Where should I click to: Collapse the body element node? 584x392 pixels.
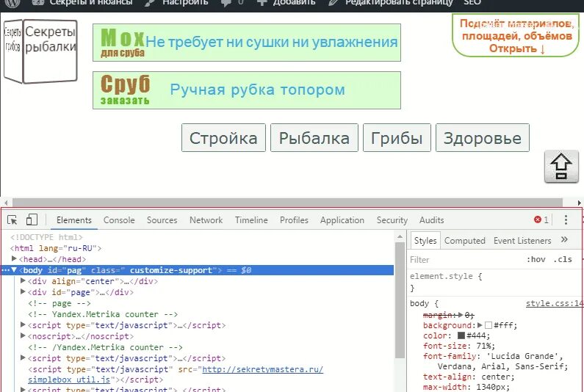tap(14, 270)
